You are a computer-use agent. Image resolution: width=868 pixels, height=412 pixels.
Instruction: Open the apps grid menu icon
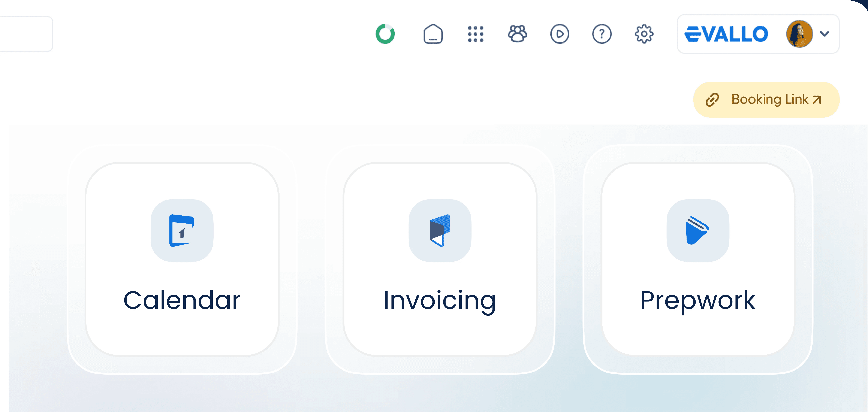pos(475,34)
